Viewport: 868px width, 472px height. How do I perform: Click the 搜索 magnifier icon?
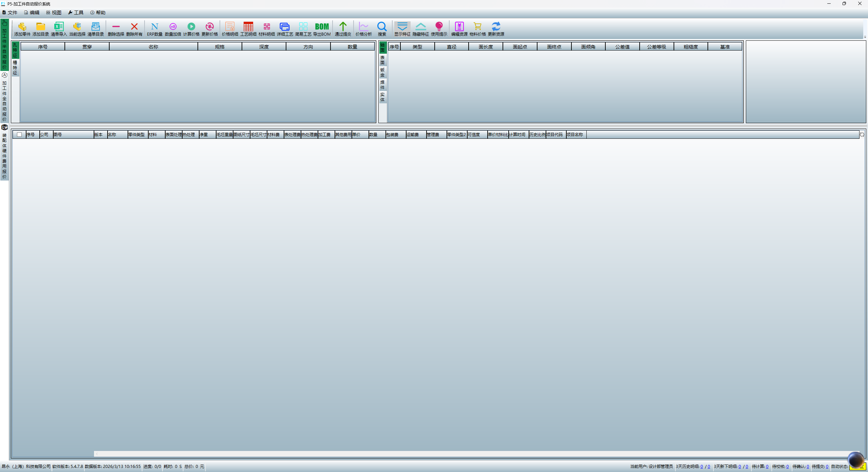382,29
